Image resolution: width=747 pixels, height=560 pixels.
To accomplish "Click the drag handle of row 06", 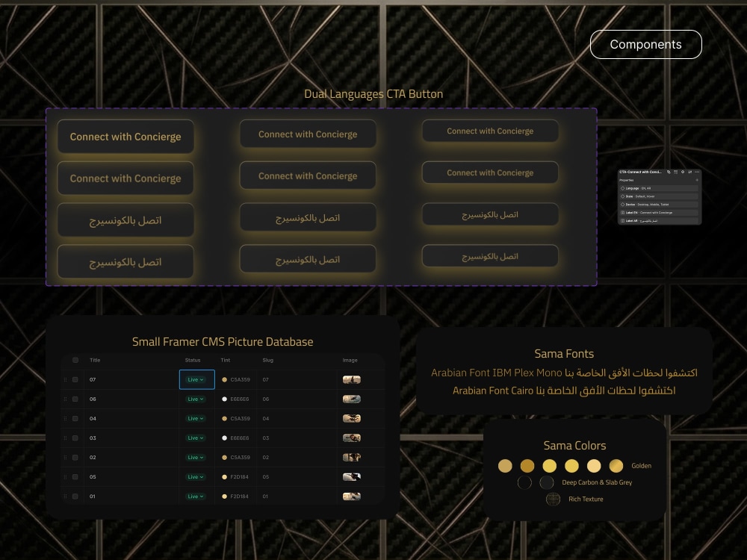I will click(x=65, y=399).
